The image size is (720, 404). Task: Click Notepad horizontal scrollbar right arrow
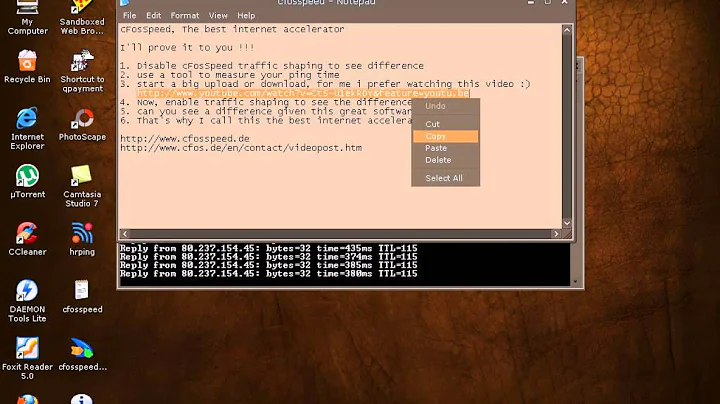pyautogui.click(x=556, y=234)
